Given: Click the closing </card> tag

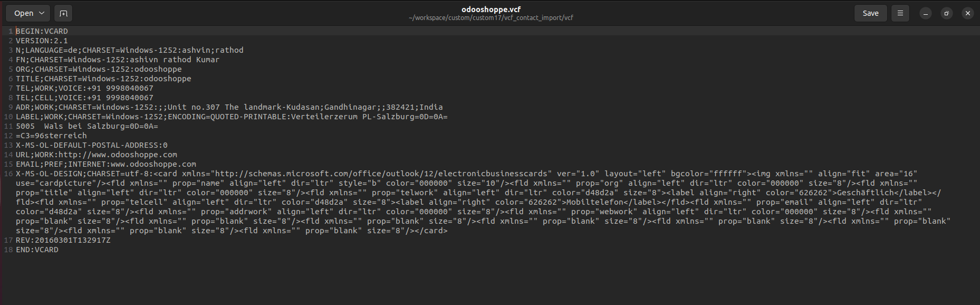Looking at the screenshot, I should (x=431, y=231).
